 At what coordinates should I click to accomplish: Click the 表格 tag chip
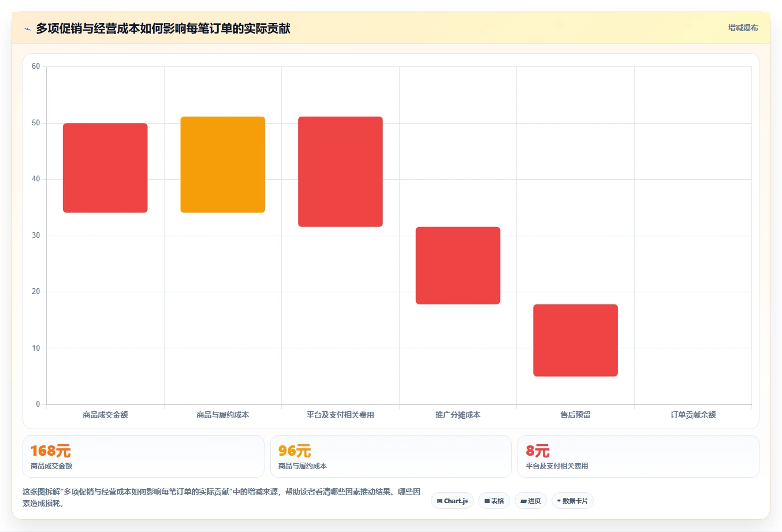pyautogui.click(x=494, y=501)
